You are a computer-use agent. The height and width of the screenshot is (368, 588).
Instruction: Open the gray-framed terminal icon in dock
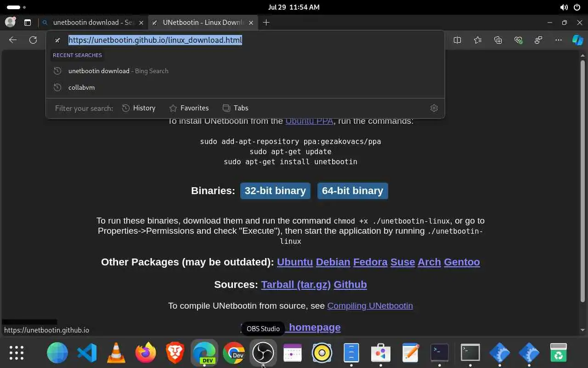click(x=470, y=353)
